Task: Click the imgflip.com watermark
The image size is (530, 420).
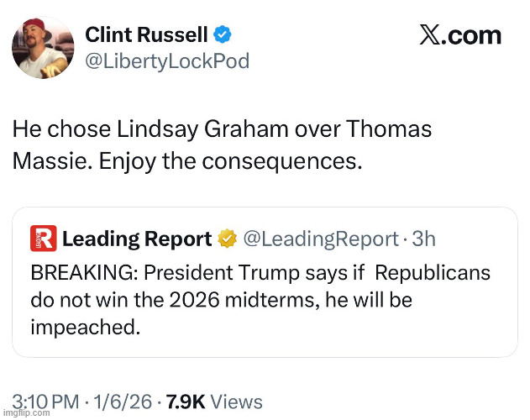Action: [x=23, y=415]
